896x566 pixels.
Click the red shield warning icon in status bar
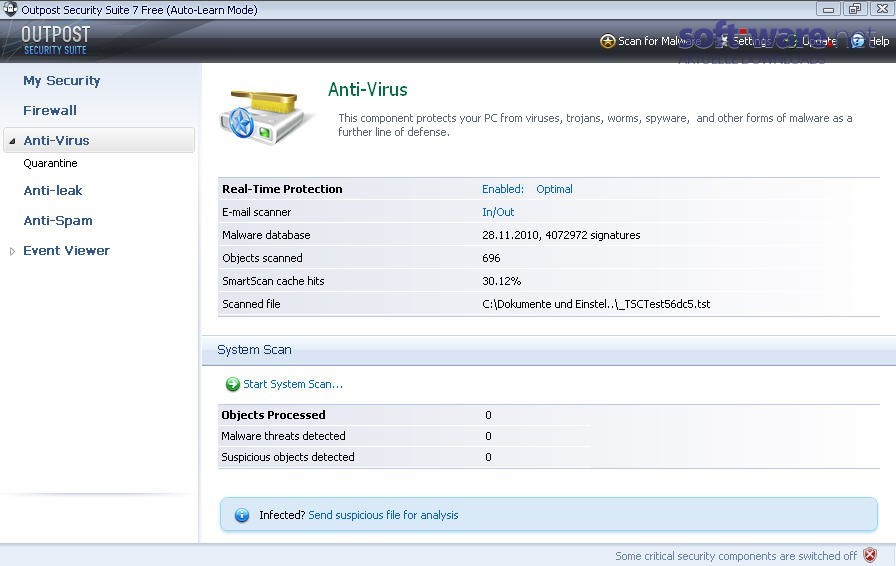870,555
